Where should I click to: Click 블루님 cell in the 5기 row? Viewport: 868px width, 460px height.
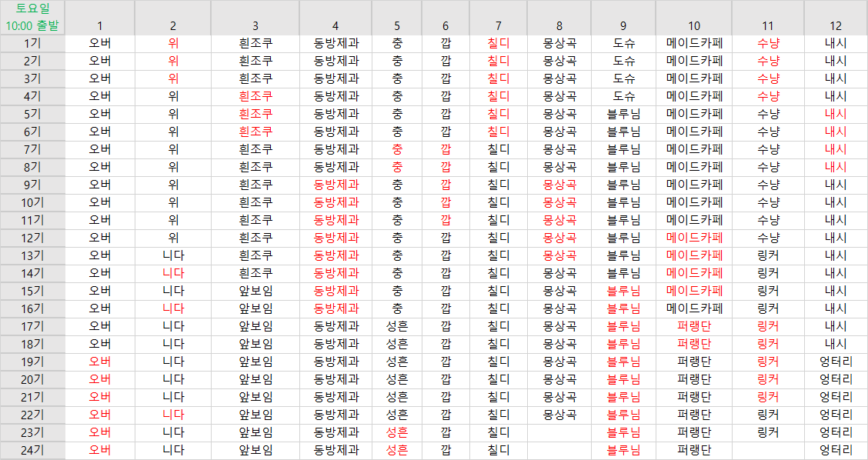pyautogui.click(x=623, y=114)
